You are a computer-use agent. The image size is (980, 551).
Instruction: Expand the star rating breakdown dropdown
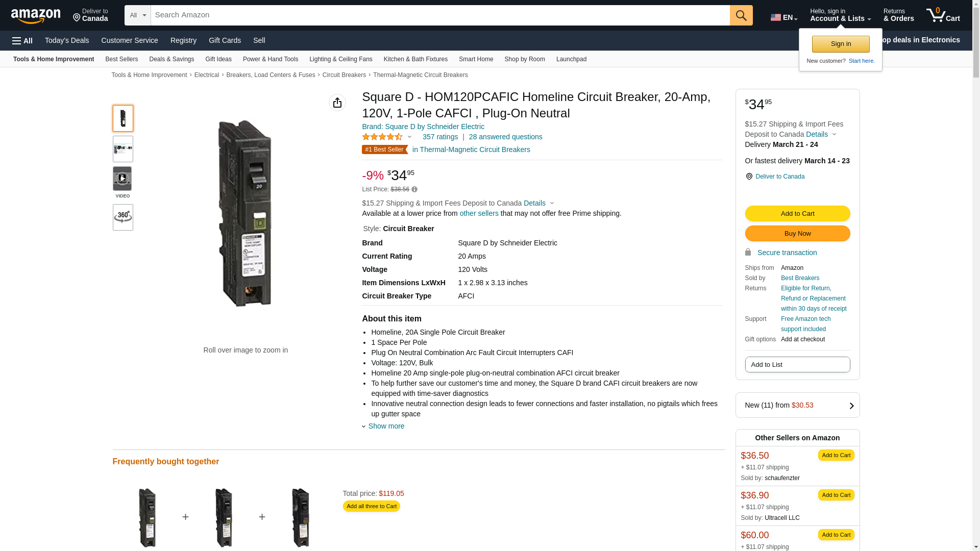(409, 137)
